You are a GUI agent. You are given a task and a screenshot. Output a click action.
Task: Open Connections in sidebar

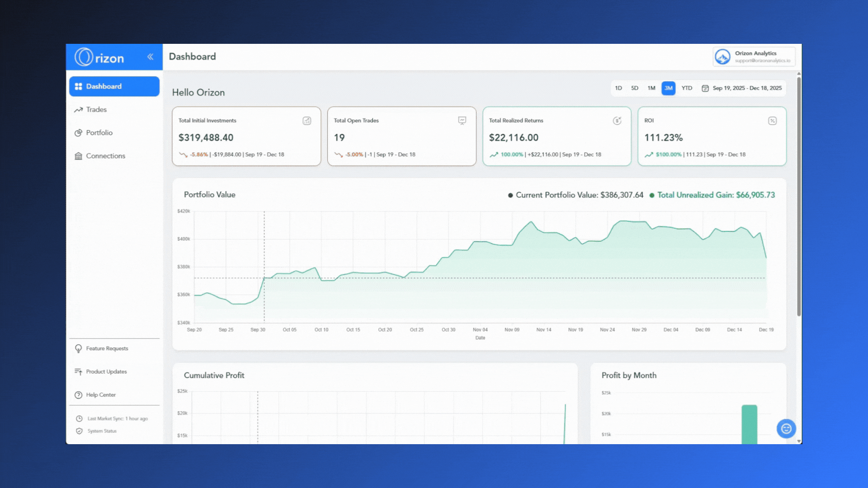105,156
